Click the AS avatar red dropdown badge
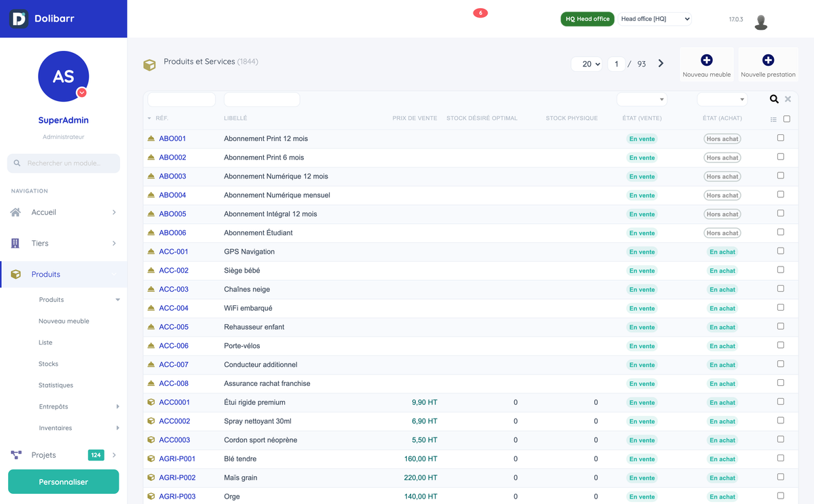 click(x=81, y=92)
